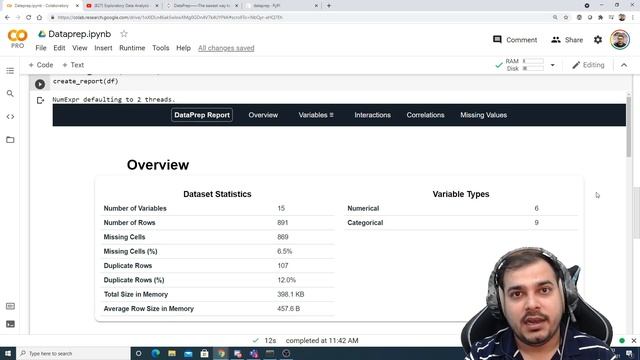Screen dimensions: 640x360
Task: Add a new Text cell
Action: pos(73,65)
